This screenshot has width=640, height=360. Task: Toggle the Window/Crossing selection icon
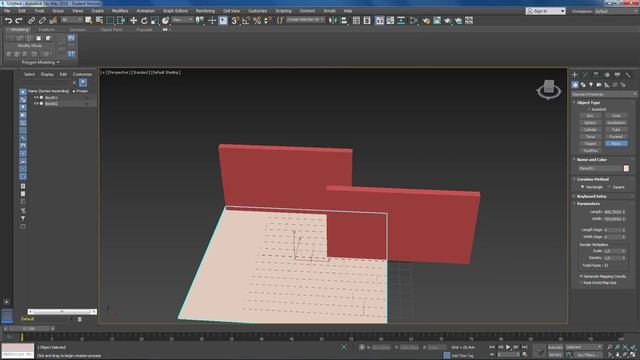coord(121,20)
